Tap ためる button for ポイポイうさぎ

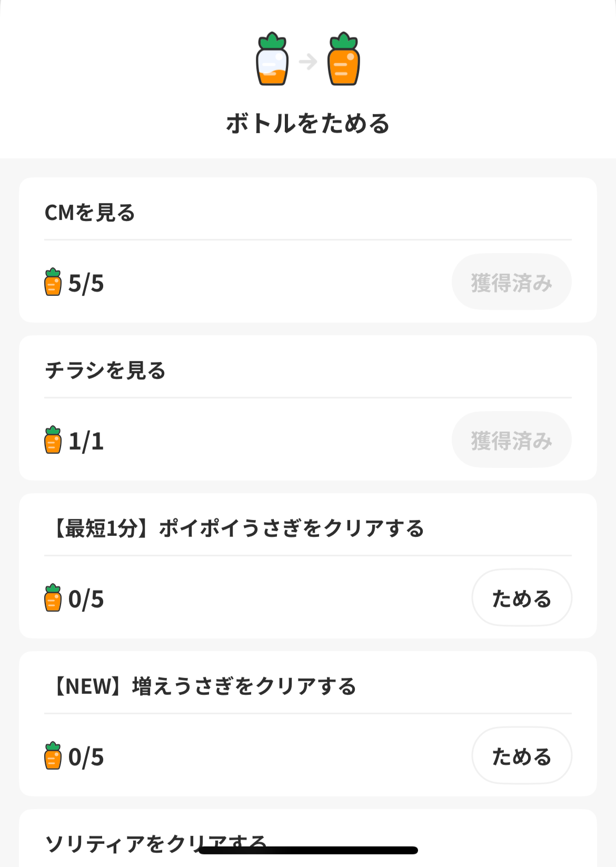click(x=521, y=598)
